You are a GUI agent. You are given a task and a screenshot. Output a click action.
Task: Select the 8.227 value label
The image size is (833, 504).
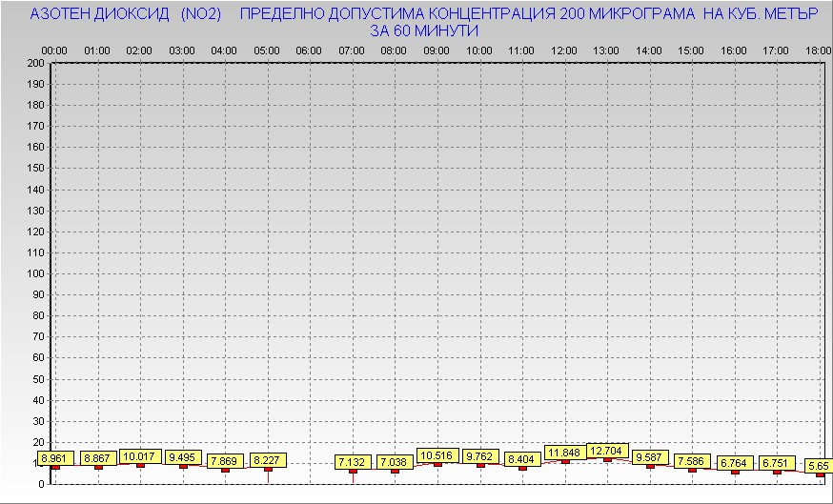point(268,460)
